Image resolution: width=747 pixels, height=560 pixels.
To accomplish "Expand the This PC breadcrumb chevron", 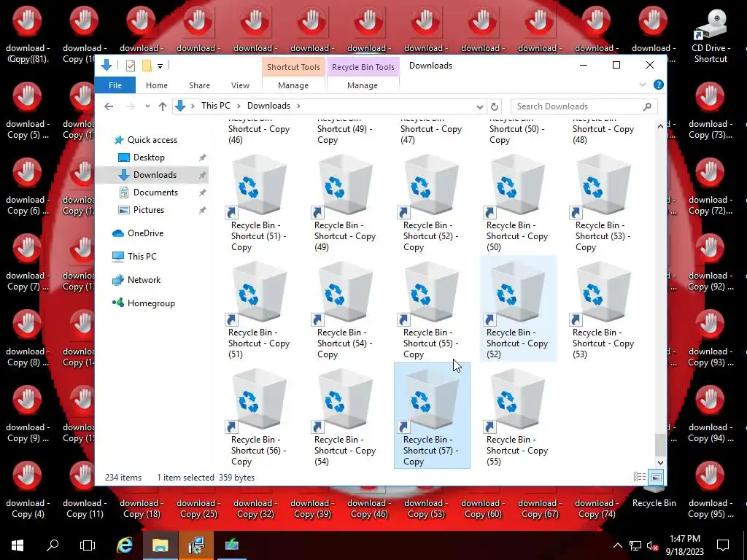I will [x=239, y=106].
